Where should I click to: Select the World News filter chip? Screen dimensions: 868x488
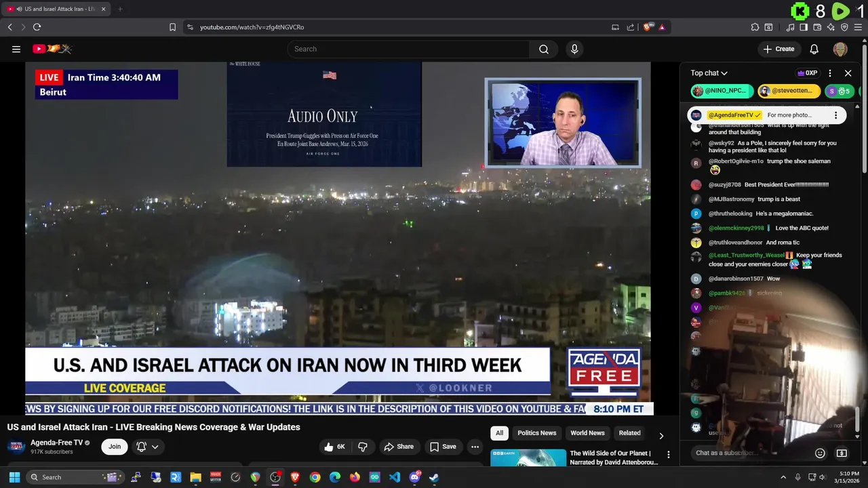[x=587, y=433]
